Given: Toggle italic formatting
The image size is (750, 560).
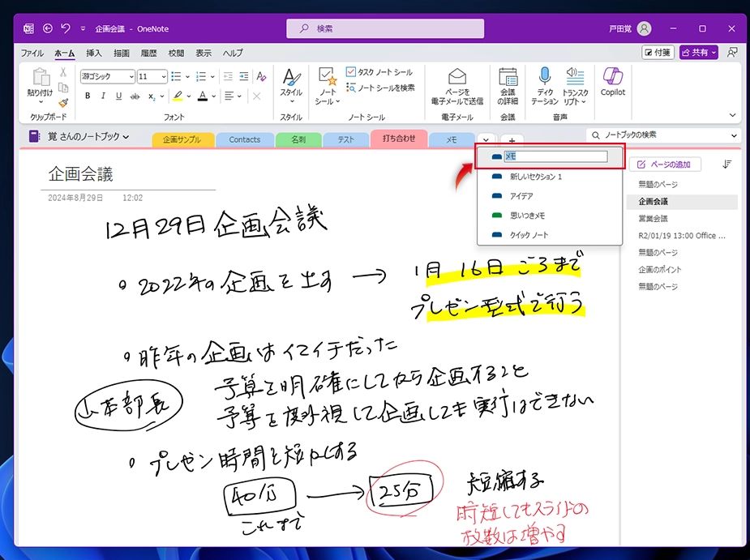Looking at the screenshot, I should [x=103, y=96].
